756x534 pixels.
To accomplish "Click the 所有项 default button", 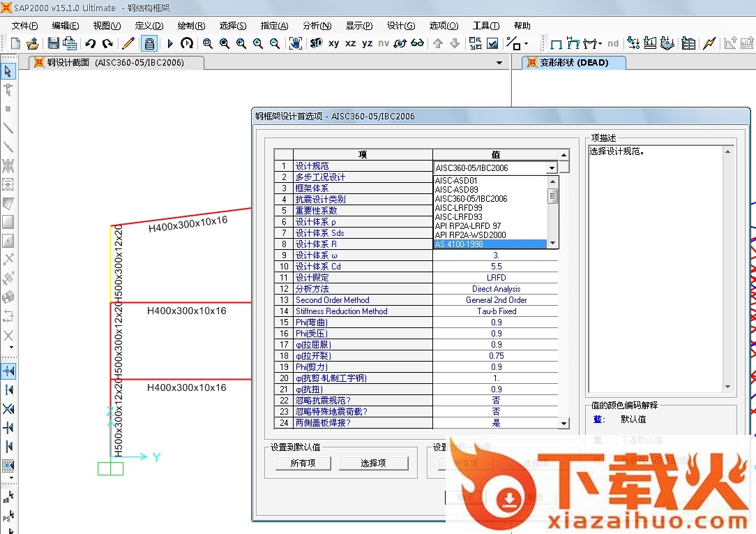I will pos(303,463).
